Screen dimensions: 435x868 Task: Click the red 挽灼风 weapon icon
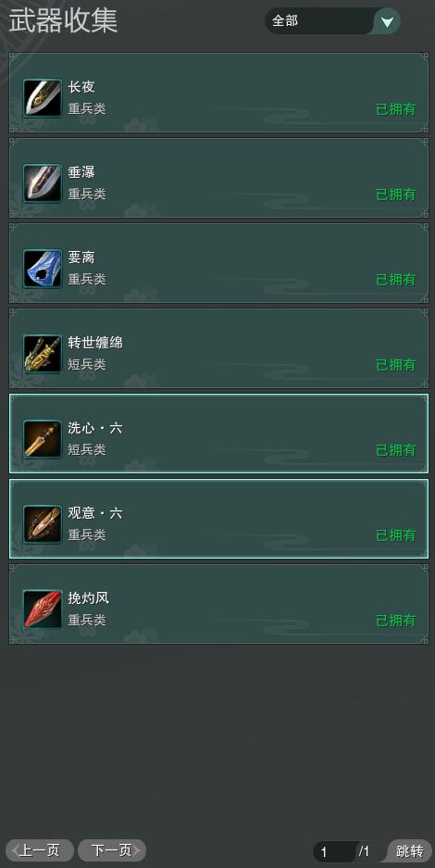coord(43,610)
